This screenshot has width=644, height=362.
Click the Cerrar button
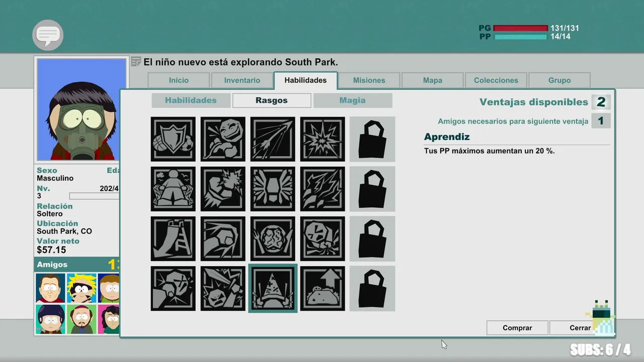[x=580, y=328]
